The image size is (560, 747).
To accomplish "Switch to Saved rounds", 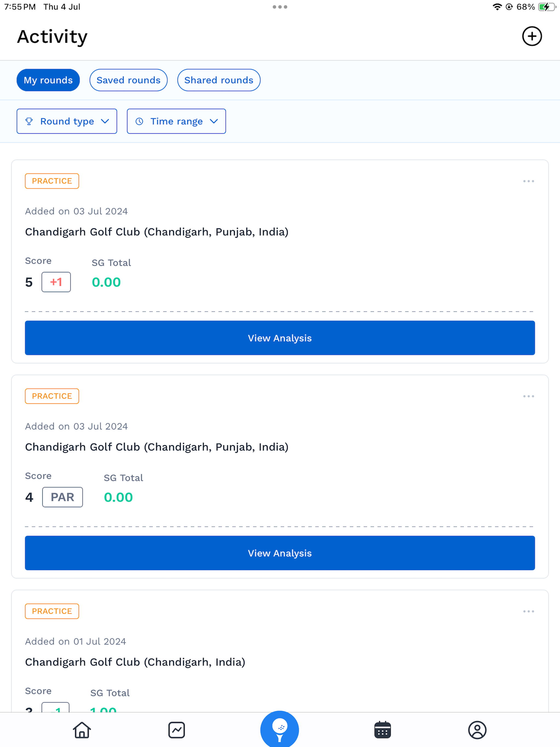I will tap(128, 80).
